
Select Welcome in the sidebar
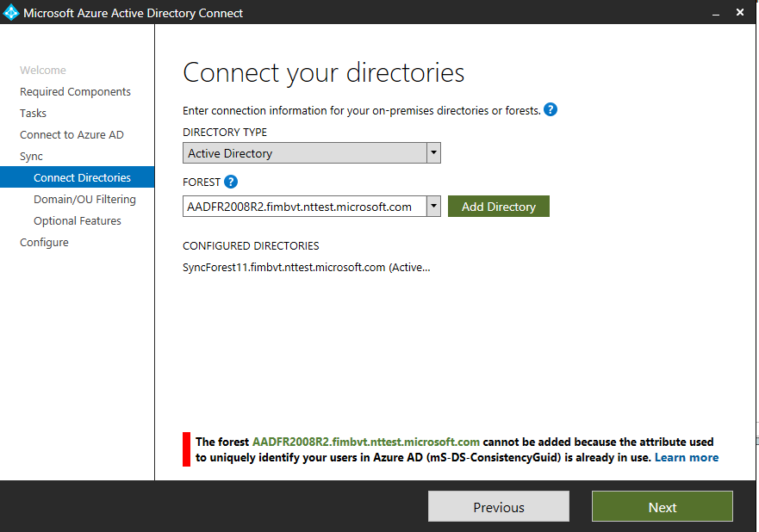(44, 70)
